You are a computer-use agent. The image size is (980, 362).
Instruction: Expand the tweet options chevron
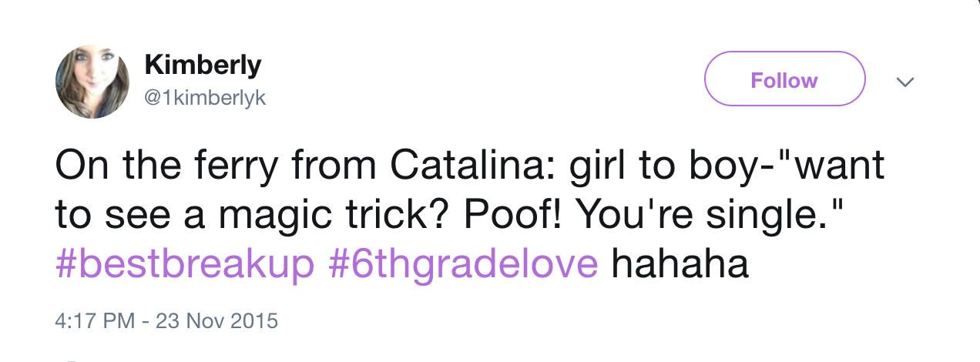tap(907, 81)
